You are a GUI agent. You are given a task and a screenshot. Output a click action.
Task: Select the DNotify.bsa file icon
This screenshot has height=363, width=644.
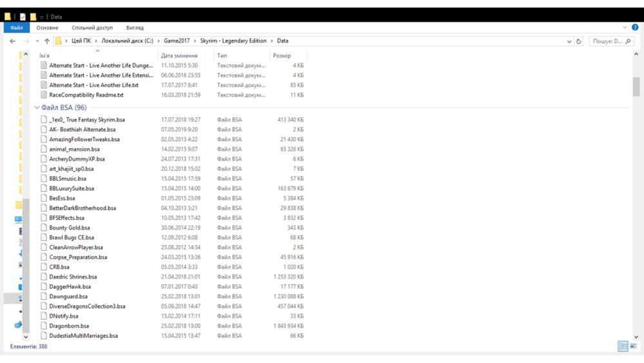(x=44, y=316)
